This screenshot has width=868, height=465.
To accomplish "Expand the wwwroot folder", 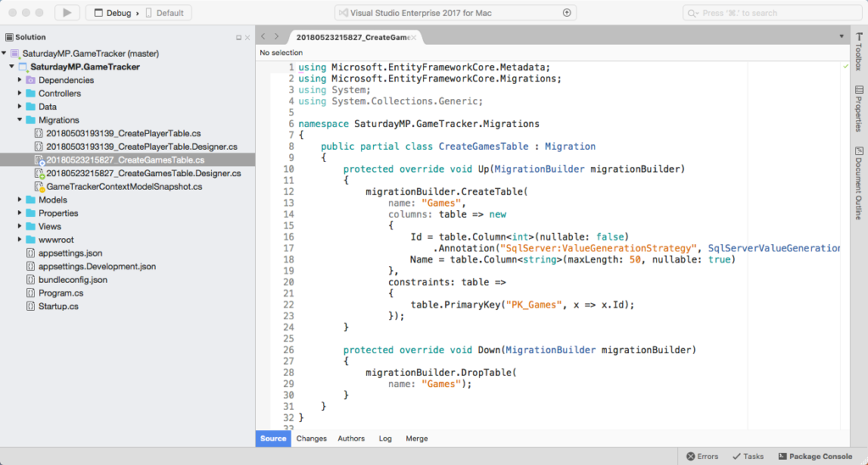I will click(x=19, y=240).
